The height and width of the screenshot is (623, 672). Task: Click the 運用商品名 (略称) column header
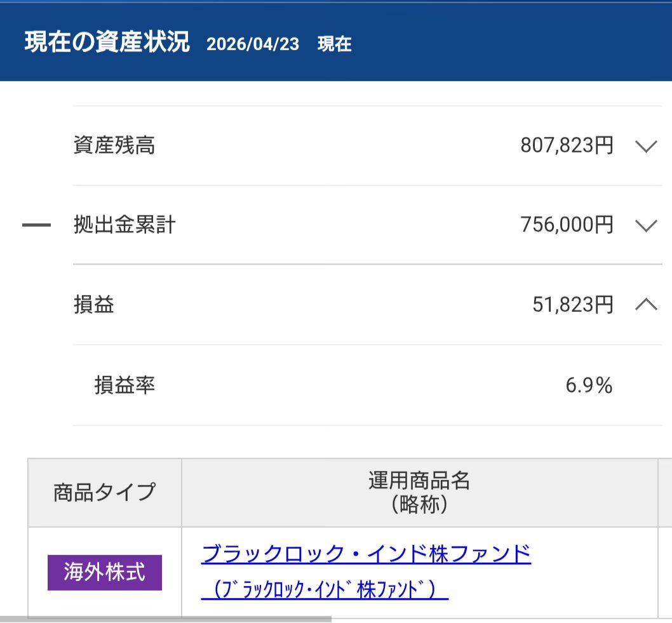[x=419, y=492]
